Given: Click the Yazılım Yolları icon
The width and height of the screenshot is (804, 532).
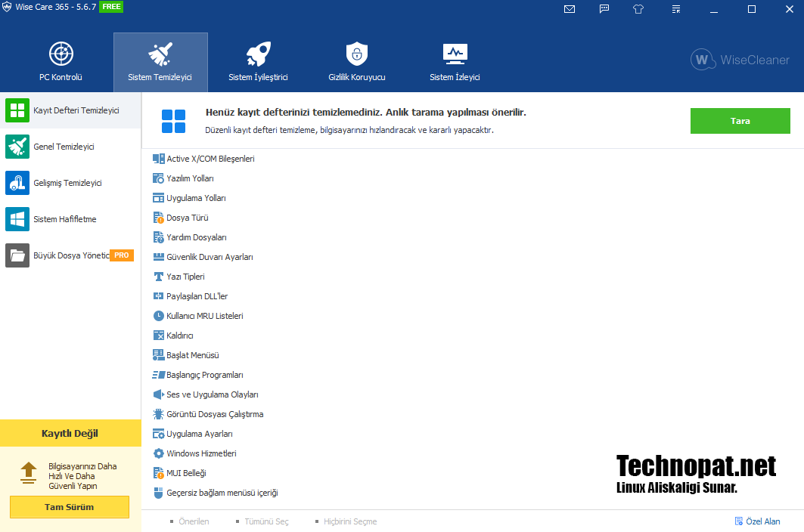Looking at the screenshot, I should (x=158, y=178).
